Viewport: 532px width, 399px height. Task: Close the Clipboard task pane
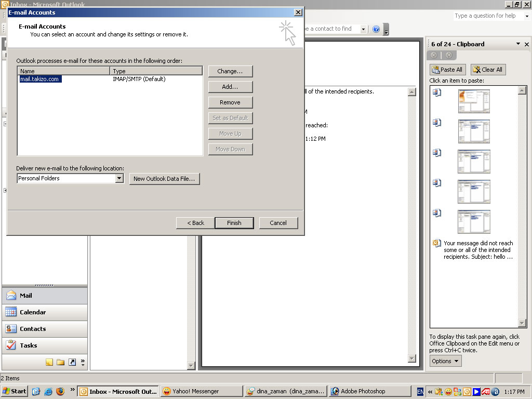point(527,44)
